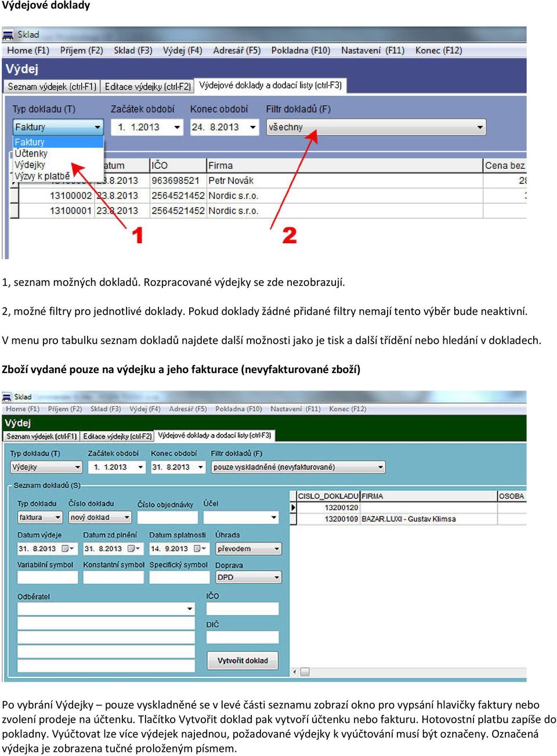The width and height of the screenshot is (557, 756).
Task: Select Výdejové doklady a dodací listy tab, green window
Action: point(214,435)
